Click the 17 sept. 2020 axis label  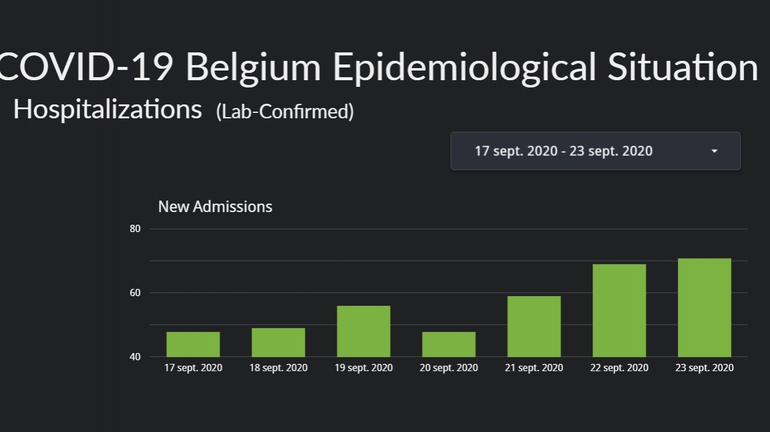[x=193, y=368]
